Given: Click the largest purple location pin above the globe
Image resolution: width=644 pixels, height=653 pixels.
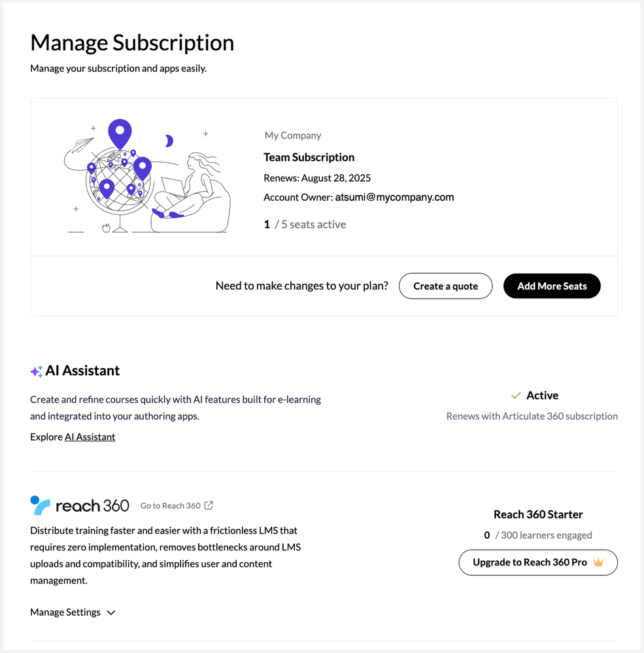Looking at the screenshot, I should [x=120, y=133].
